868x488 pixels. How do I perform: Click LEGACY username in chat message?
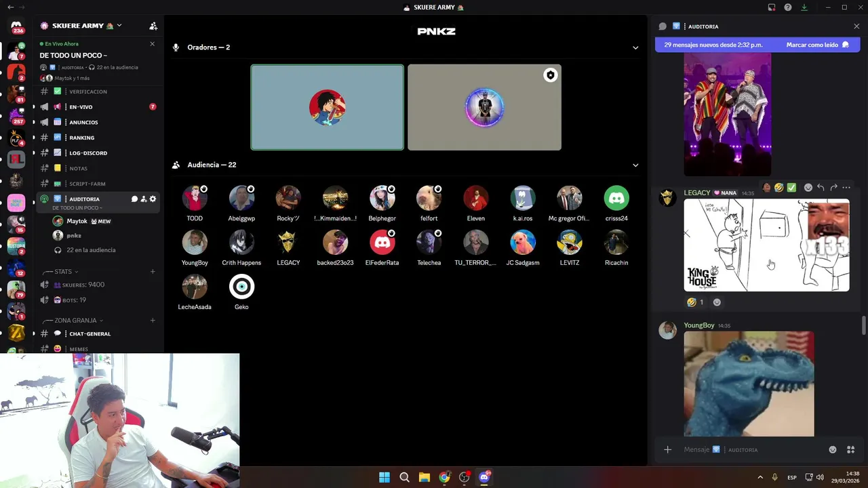pyautogui.click(x=697, y=193)
